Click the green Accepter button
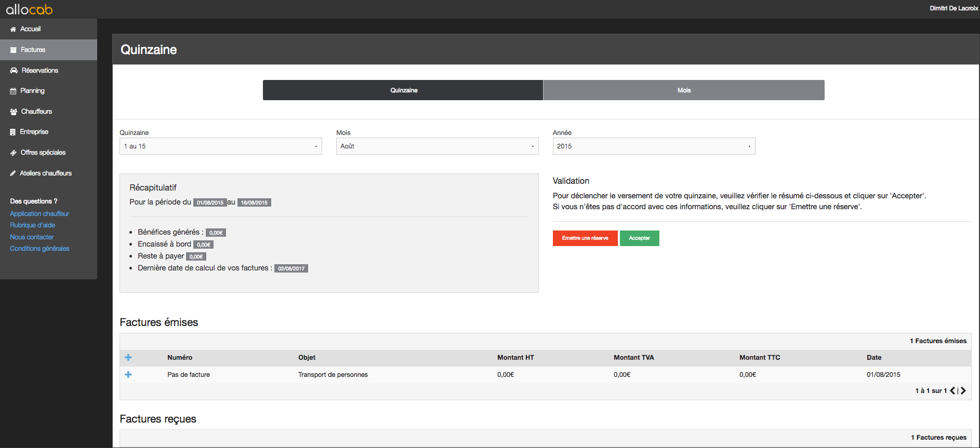Screen dimensions: 980x448 coord(640,238)
